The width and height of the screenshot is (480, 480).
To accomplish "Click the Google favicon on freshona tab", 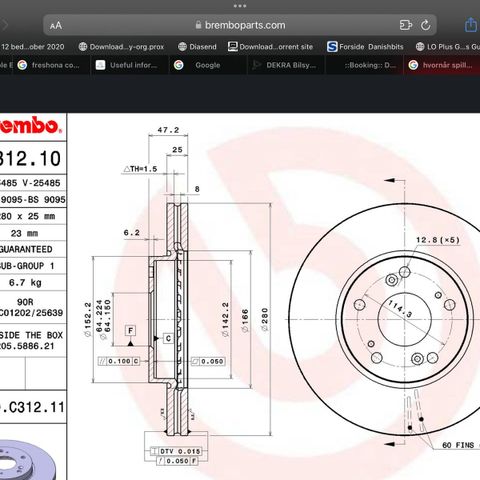I will tap(22, 65).
